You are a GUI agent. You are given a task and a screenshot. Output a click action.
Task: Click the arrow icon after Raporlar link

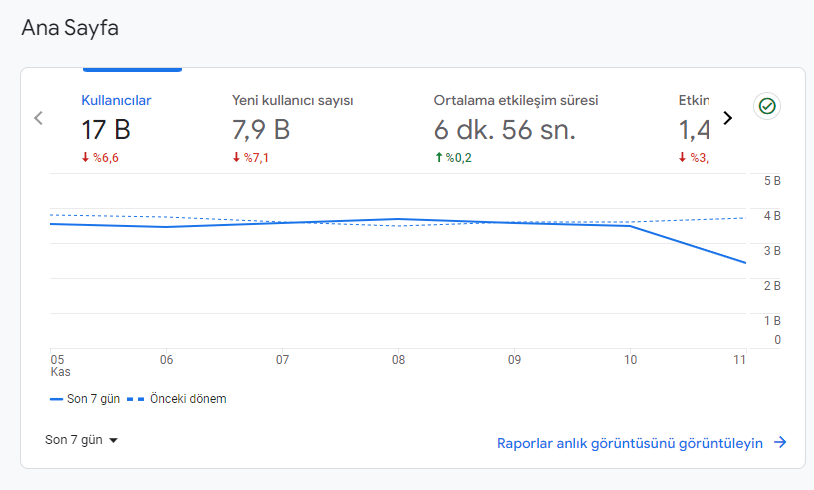[x=780, y=442]
